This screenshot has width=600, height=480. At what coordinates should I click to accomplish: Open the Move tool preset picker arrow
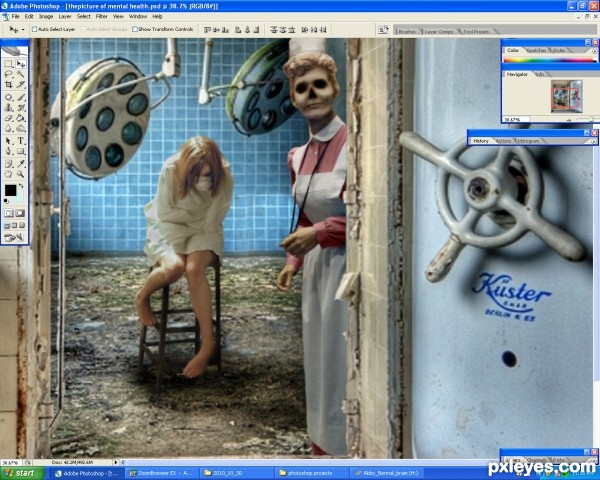point(23,30)
